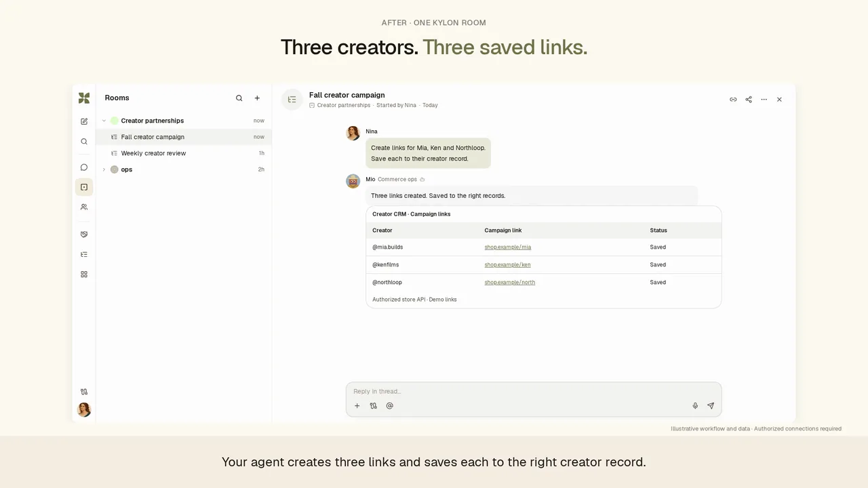The image size is (868, 488).
Task: Open the chat bubble icon in sidebar
Action: [x=84, y=167]
